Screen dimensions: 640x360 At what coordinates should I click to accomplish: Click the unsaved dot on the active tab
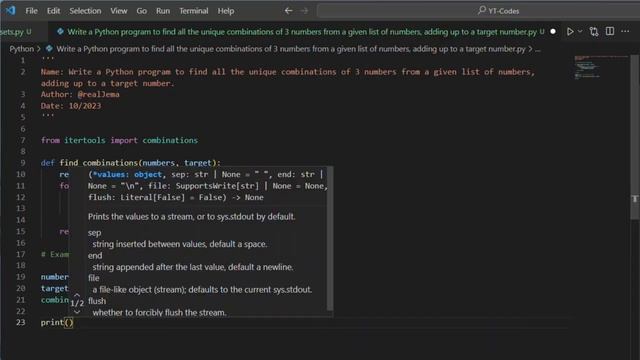tap(553, 31)
